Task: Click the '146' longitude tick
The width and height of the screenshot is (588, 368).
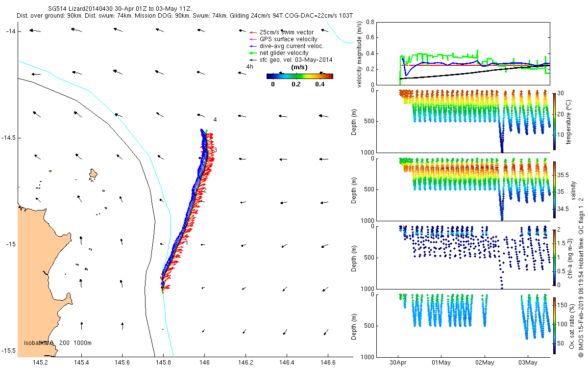Action: coord(204,363)
